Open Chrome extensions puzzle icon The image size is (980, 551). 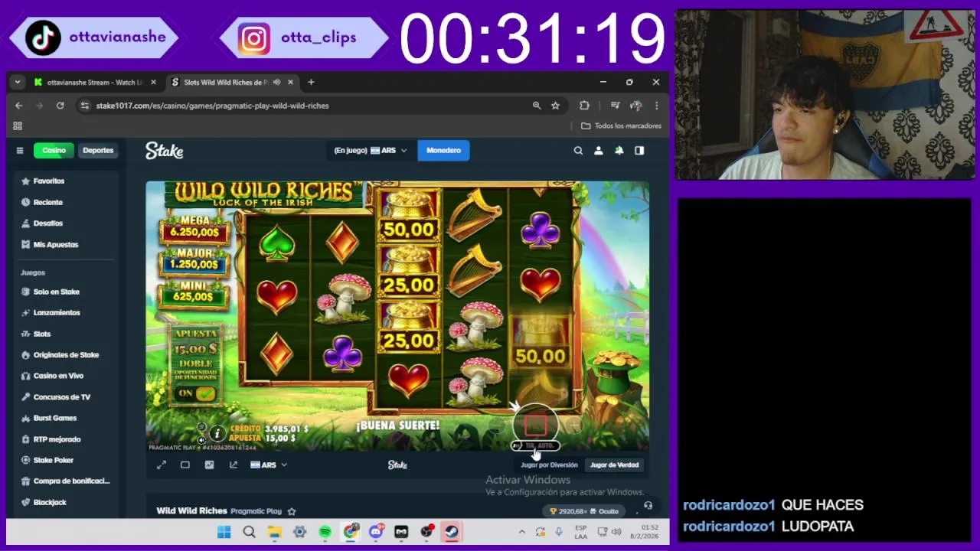[584, 106]
